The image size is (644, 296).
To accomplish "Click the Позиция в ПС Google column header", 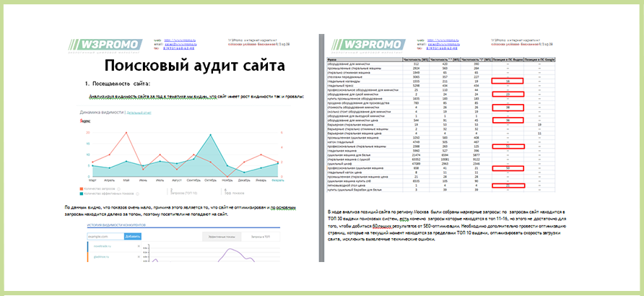I will [x=539, y=60].
